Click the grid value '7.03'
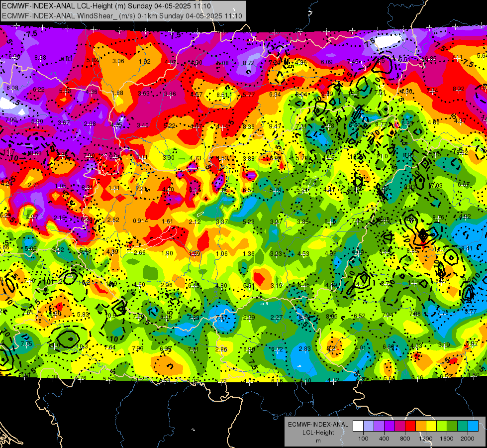Image resolution: width=487 pixels, height=448 pixels. pos(436,185)
